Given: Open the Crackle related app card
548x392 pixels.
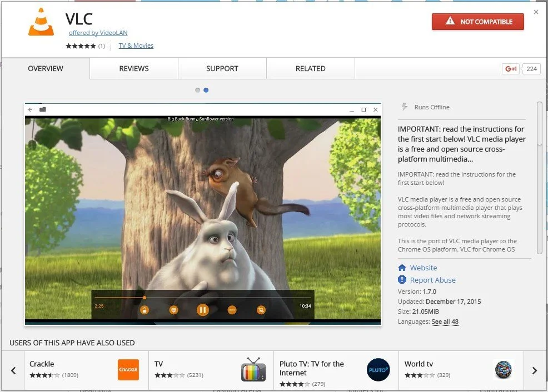Looking at the screenshot, I should click(86, 370).
